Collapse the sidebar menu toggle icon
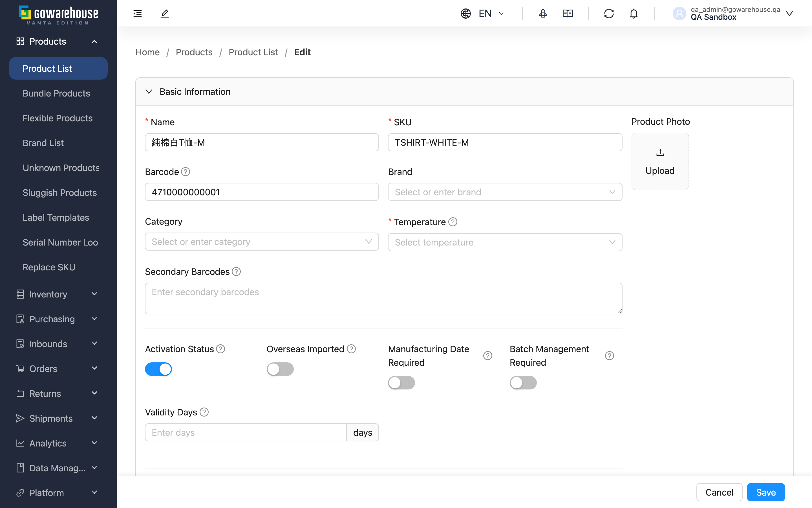This screenshot has width=812, height=508. 138,14
